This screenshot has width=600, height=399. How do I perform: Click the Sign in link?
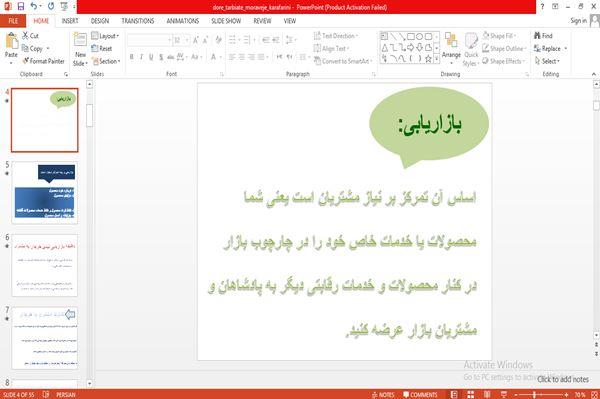point(578,21)
